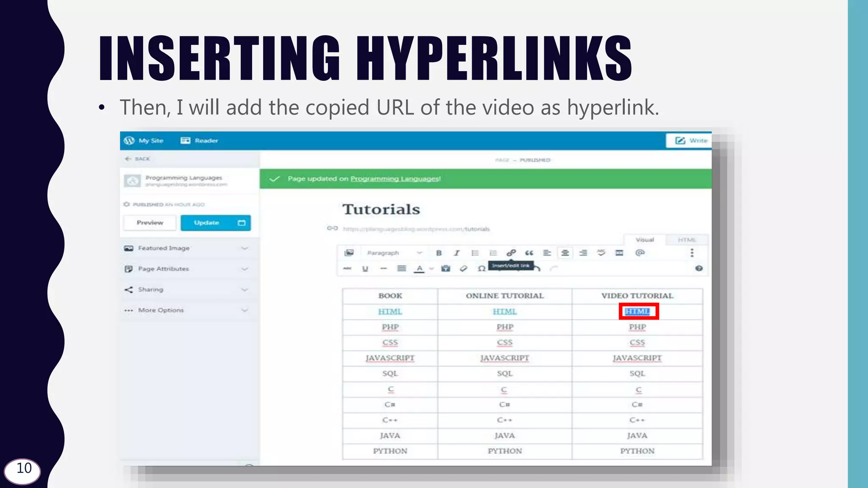Click PYTHON in the VIDEO TUTORIAL column
This screenshot has height=488, width=868.
pyautogui.click(x=637, y=451)
